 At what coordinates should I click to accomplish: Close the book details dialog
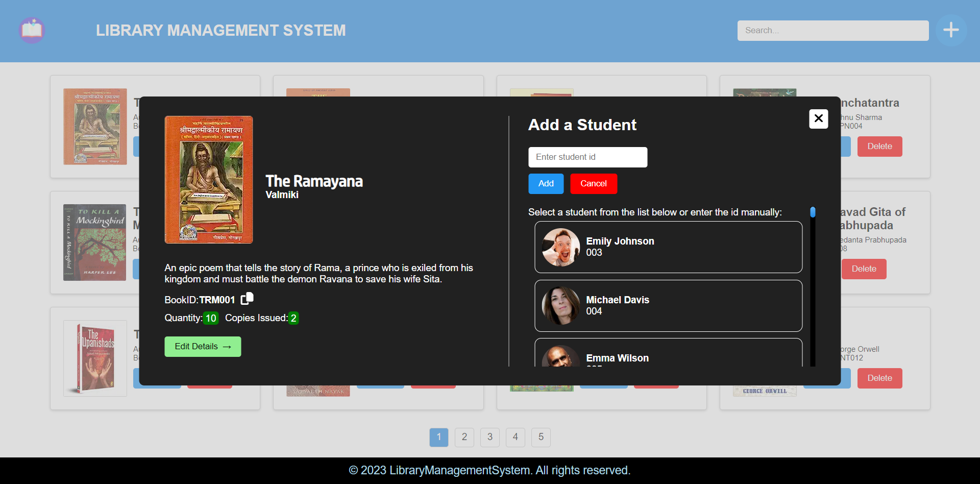(x=818, y=118)
